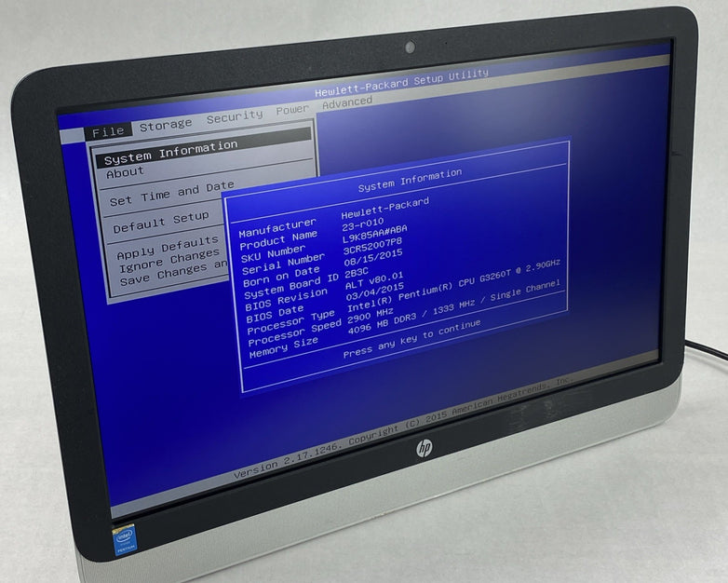The image size is (728, 583).
Task: Click the Hewlett-Packard manufacturer value
Action: [384, 207]
